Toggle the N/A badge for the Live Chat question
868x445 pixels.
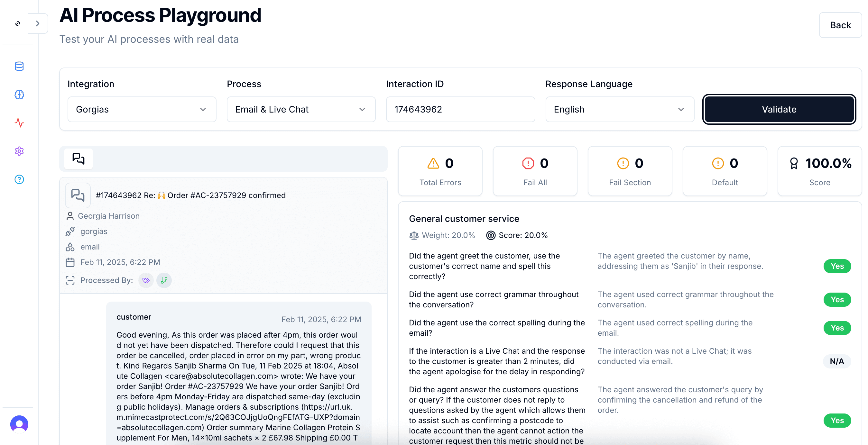click(837, 361)
